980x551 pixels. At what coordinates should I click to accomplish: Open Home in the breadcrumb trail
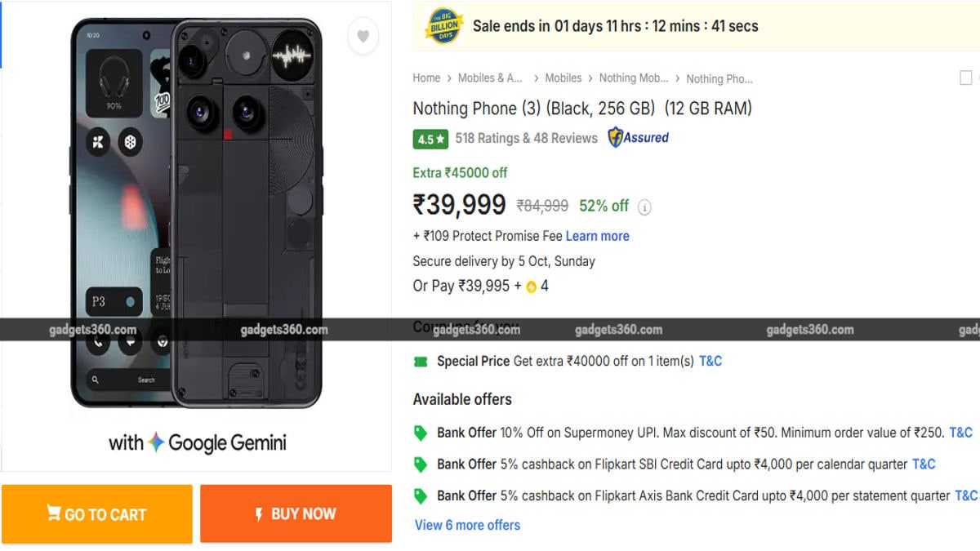(426, 78)
